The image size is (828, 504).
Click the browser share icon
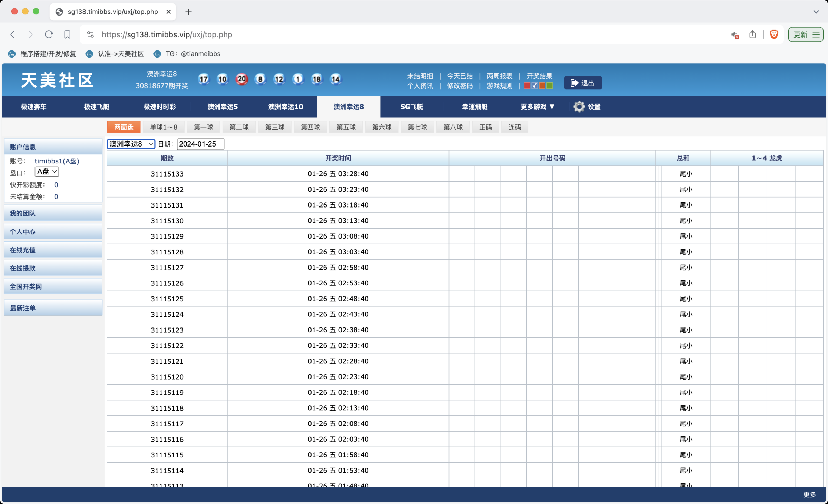click(x=752, y=34)
